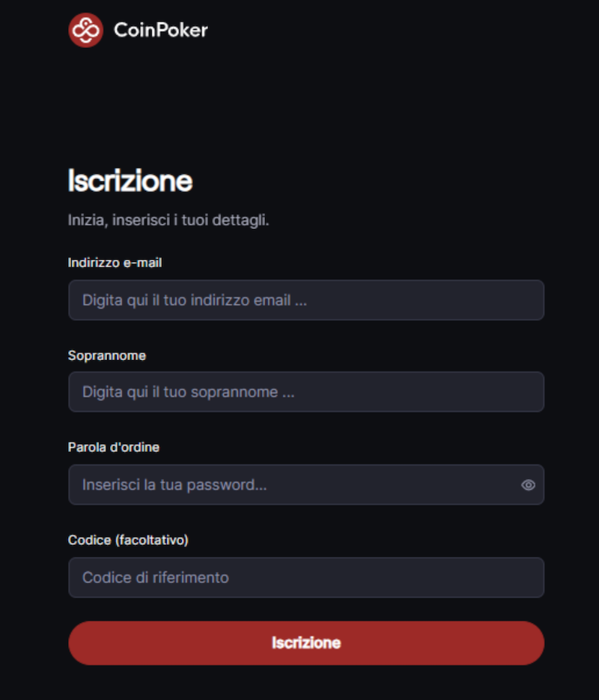
Task: Click the Codice (facoltativo) label
Action: pyautogui.click(x=127, y=540)
